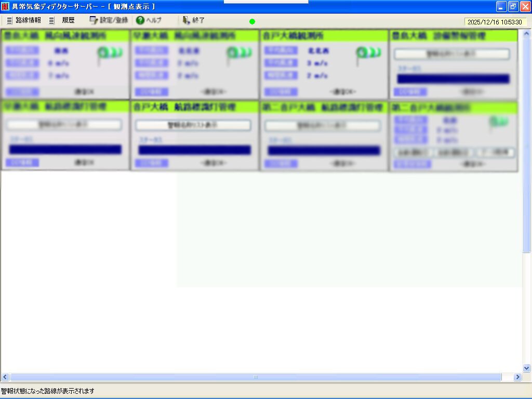This screenshot has height=399, width=532.
Task: Click the 履歴 history list icon
Action: 51,21
